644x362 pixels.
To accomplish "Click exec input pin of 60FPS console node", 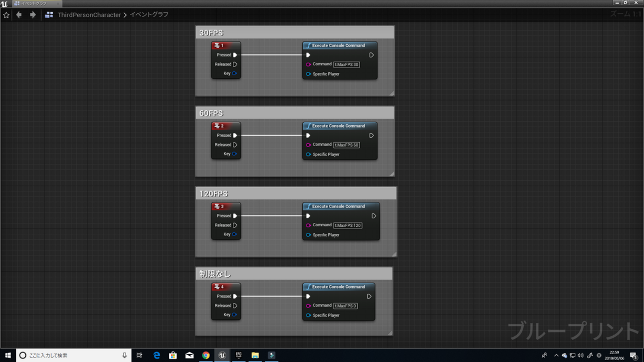I will (x=308, y=135).
